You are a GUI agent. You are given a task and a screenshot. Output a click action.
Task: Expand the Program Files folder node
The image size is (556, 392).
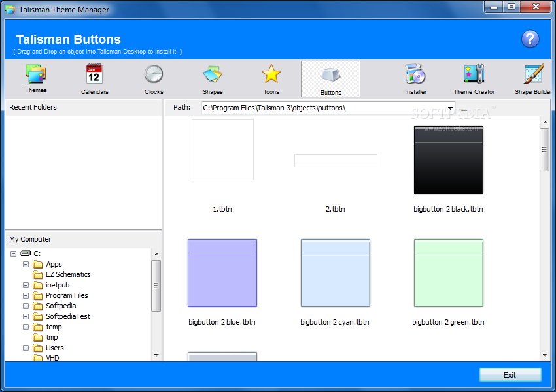26,295
